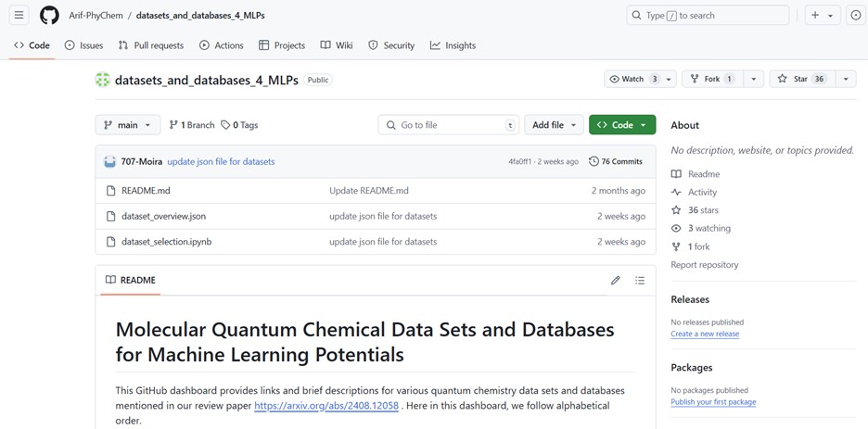Focus the Go to file input
The image size is (868, 429).
[449, 125]
